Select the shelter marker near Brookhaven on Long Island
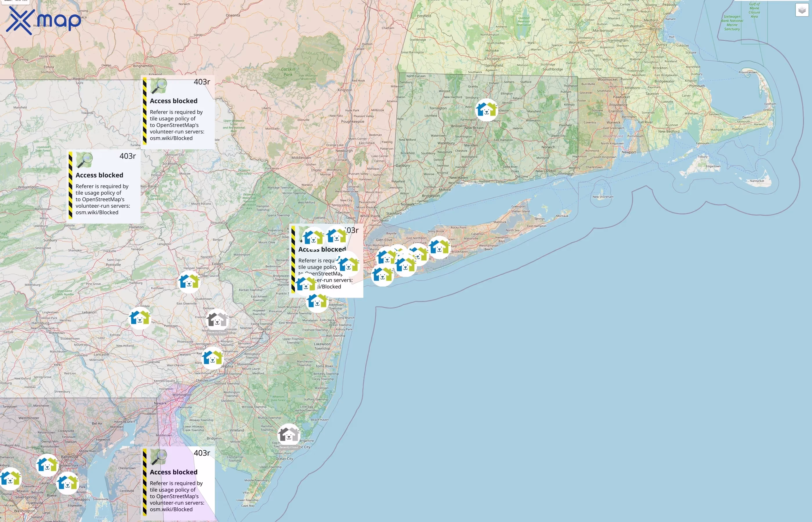Image resolution: width=812 pixels, height=522 pixels. 439,247
